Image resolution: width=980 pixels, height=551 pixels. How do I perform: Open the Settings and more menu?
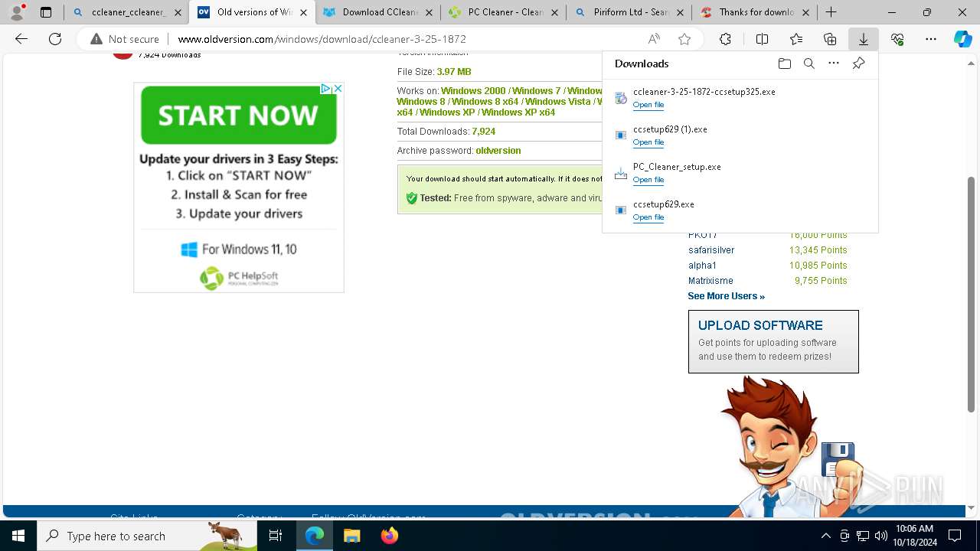point(931,39)
